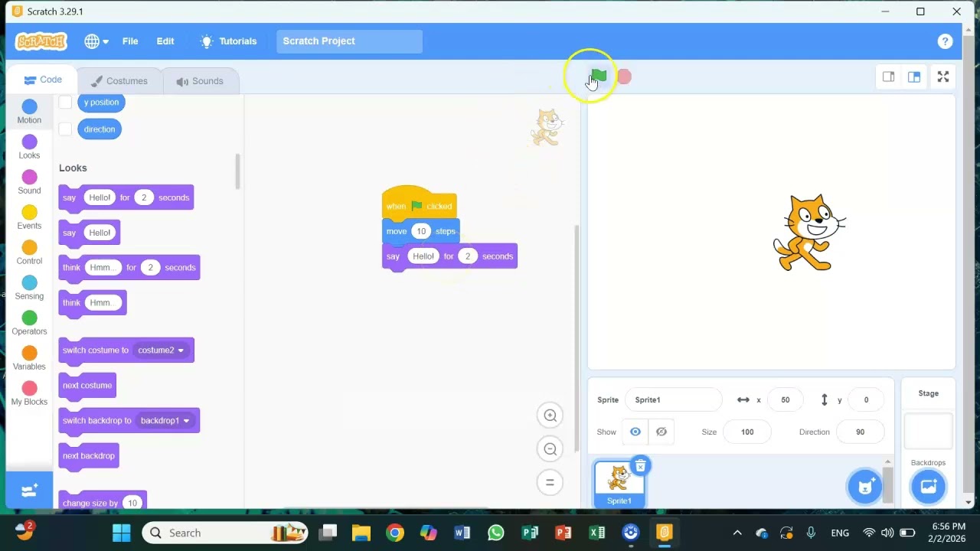Select the Operators block category

click(29, 323)
